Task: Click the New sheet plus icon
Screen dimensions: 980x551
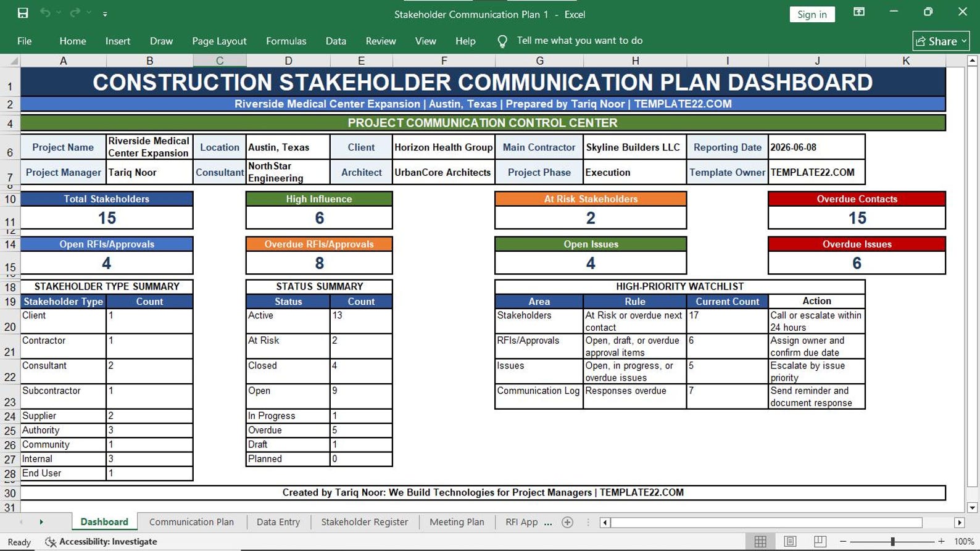Action: pos(568,523)
